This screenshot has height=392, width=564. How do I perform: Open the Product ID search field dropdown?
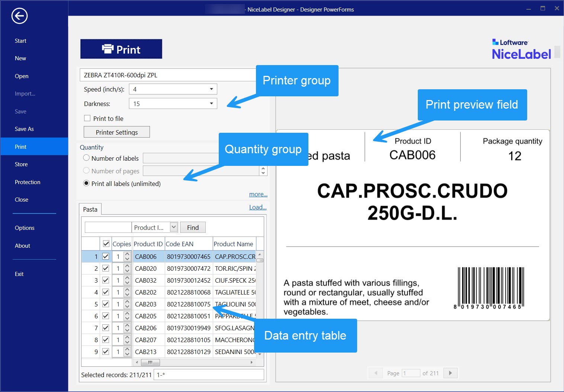[x=173, y=227]
